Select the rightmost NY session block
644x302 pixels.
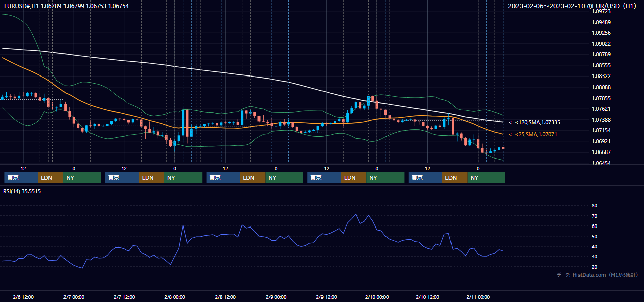coord(487,178)
